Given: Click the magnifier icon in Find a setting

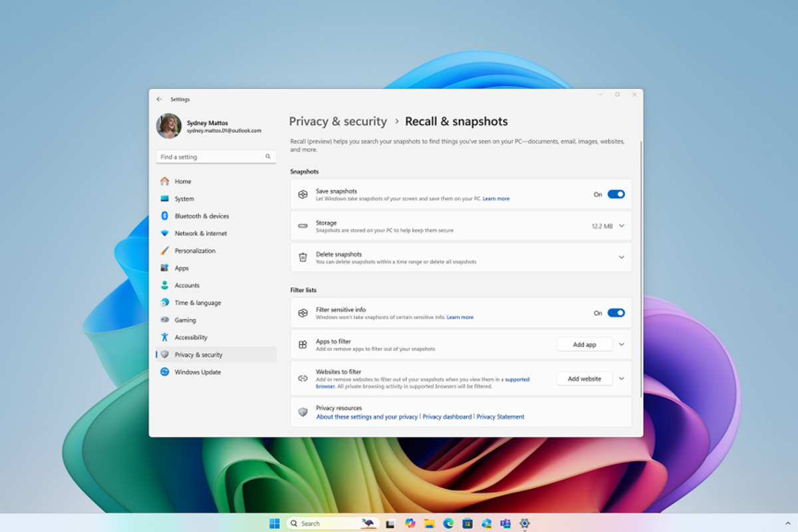Looking at the screenshot, I should pos(268,157).
